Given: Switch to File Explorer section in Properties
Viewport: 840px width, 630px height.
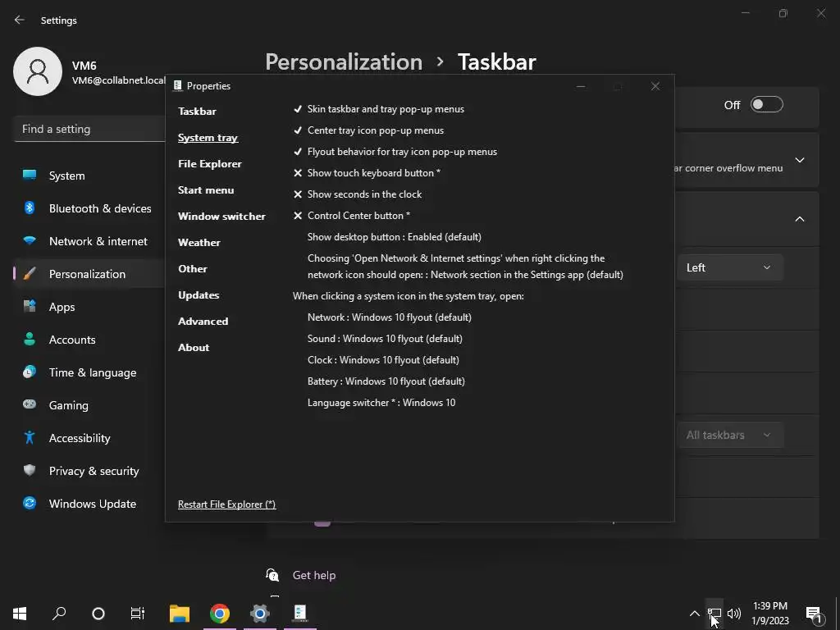Looking at the screenshot, I should click(x=209, y=164).
